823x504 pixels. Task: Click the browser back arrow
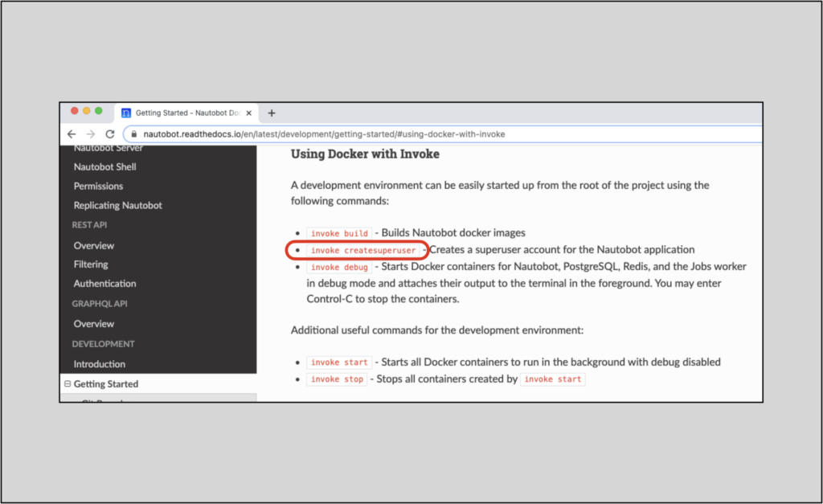pyautogui.click(x=72, y=134)
